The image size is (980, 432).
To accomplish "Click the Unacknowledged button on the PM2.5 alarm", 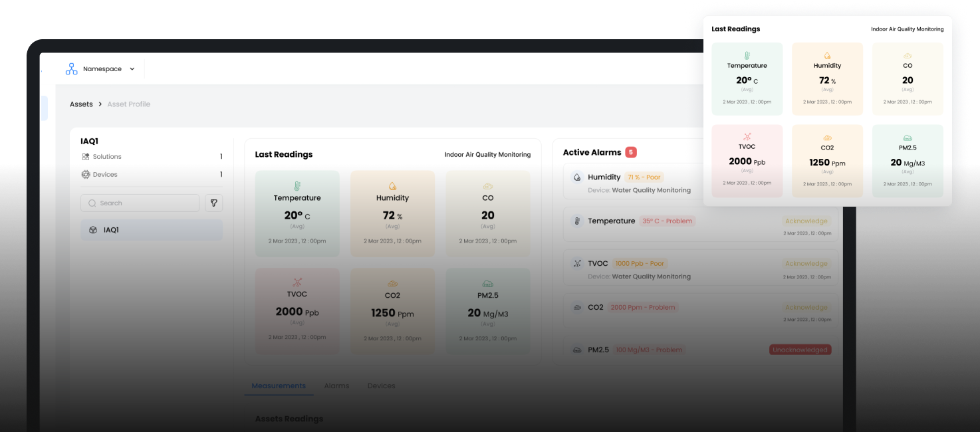I will [x=800, y=350].
